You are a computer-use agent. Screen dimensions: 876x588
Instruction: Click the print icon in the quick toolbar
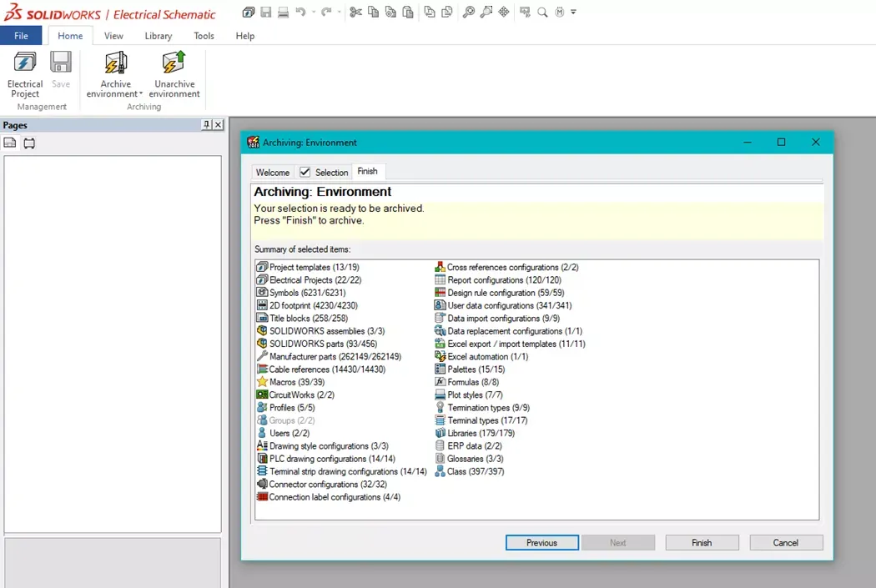[284, 12]
